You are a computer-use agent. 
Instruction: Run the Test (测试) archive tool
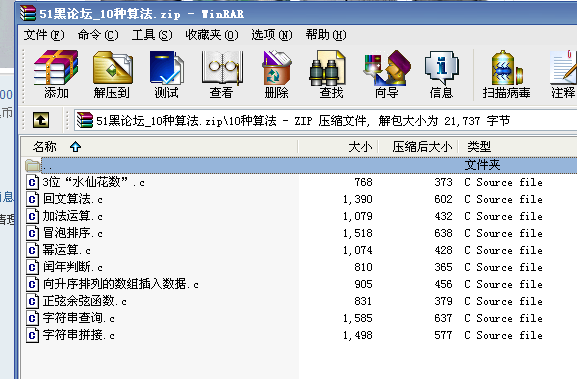(x=167, y=75)
